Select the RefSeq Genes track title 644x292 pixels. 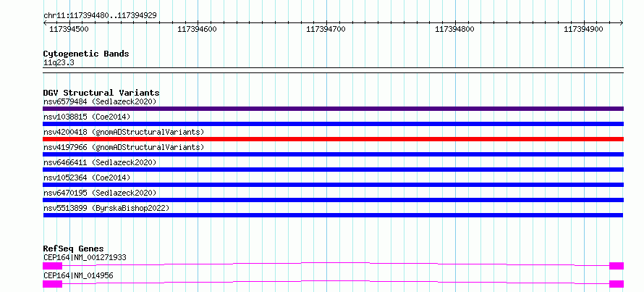pyautogui.click(x=74, y=249)
